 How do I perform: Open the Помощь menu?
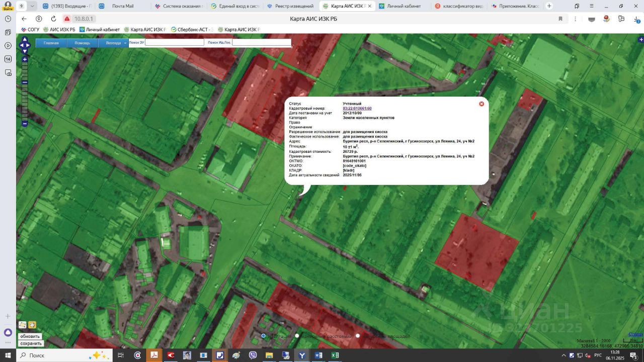click(x=83, y=43)
